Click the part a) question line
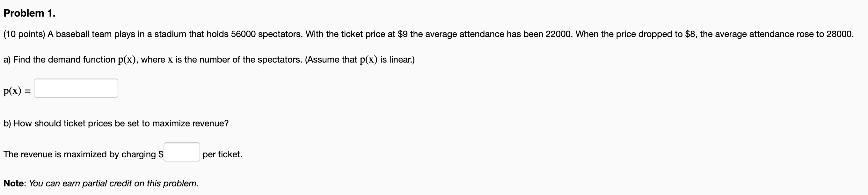 [x=209, y=60]
